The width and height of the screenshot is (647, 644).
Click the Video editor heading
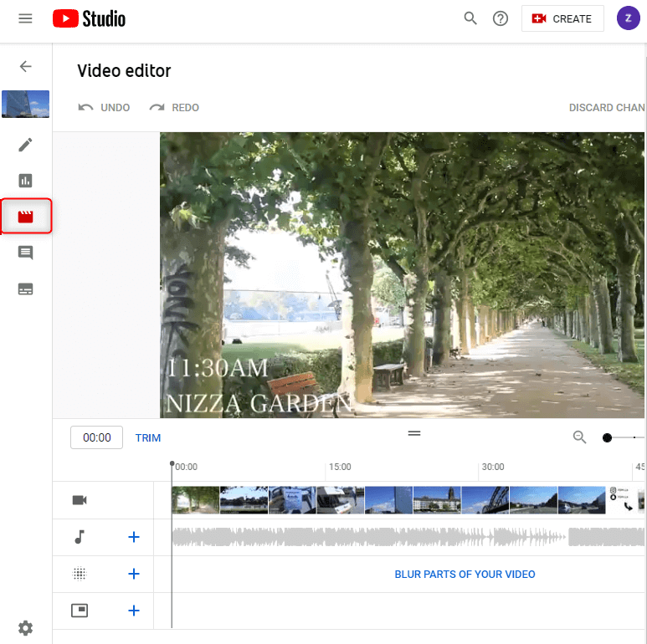124,71
